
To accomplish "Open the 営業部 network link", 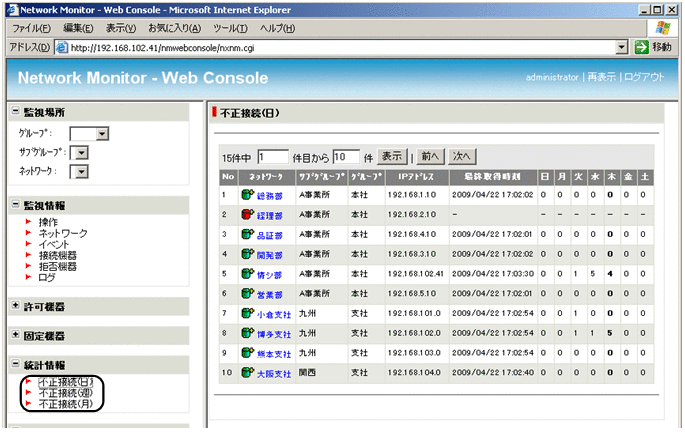I will [269, 295].
